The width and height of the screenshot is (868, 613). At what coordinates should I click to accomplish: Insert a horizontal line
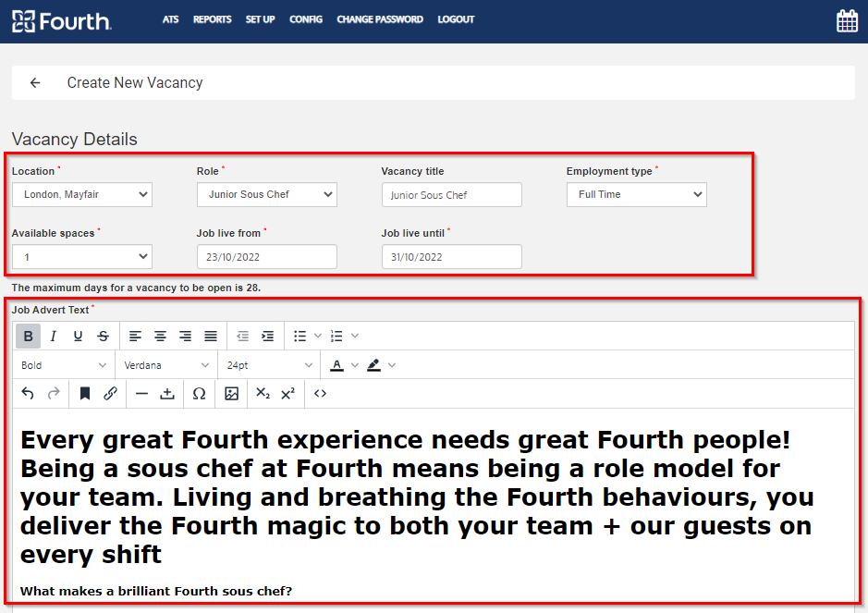tap(141, 394)
